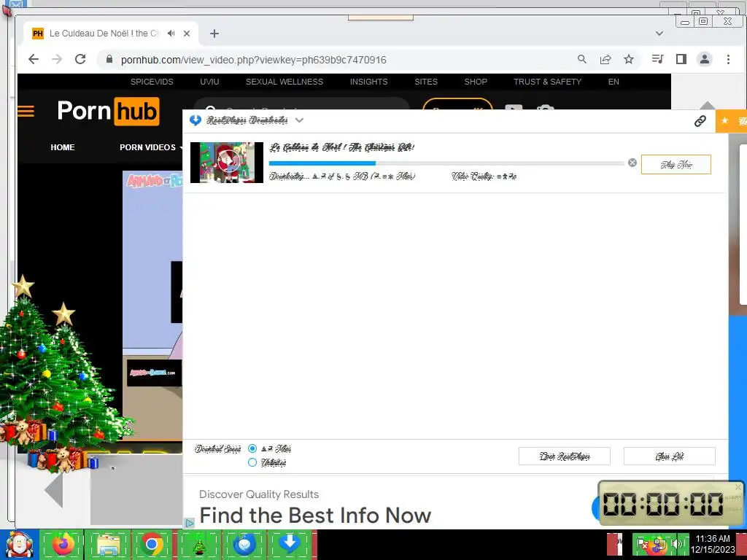Image resolution: width=747 pixels, height=560 pixels.
Task: Click the RealPlayer Downloader logo icon
Action: tap(196, 120)
